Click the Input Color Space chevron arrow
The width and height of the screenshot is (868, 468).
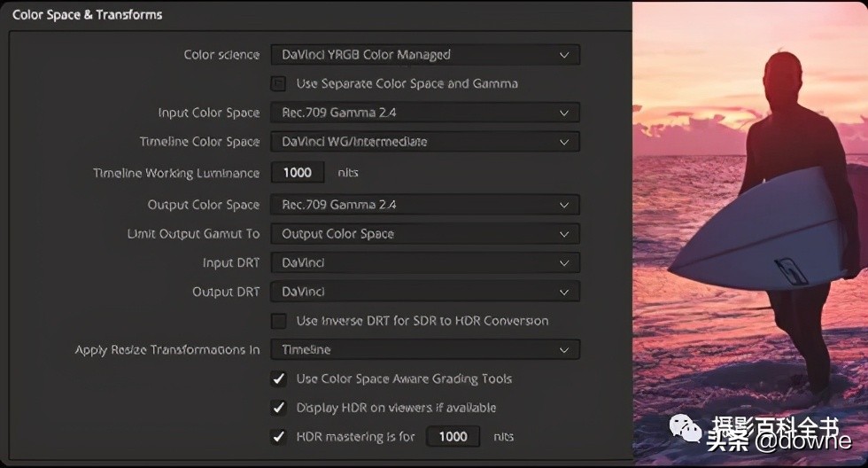(564, 113)
